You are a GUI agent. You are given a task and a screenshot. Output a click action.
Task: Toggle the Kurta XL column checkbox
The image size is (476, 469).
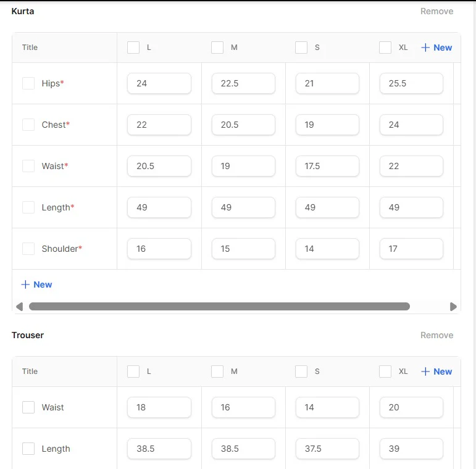coord(385,48)
